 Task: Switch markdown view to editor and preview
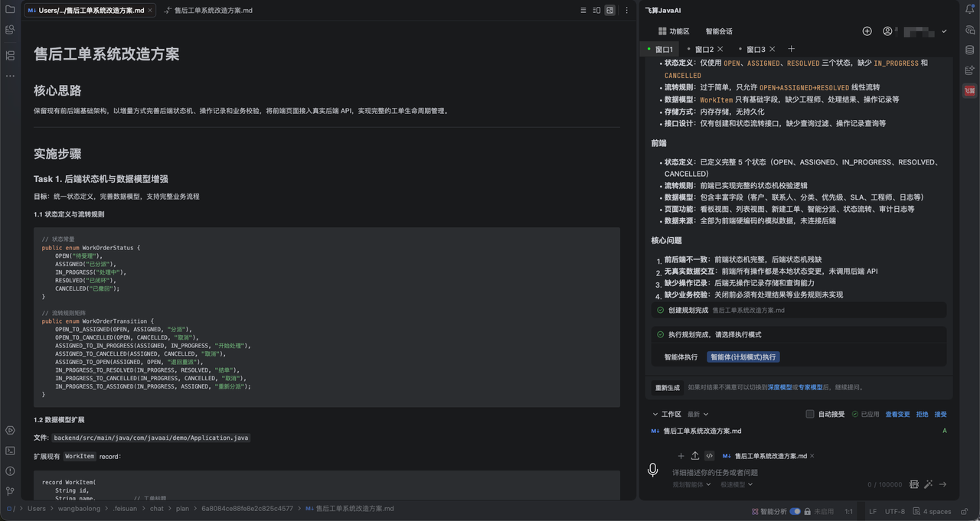click(x=596, y=10)
